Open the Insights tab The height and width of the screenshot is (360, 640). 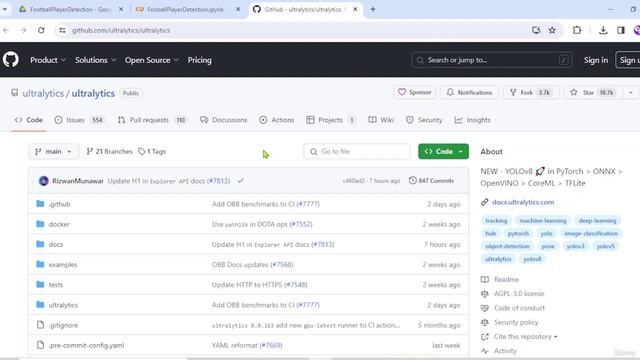pos(472,120)
